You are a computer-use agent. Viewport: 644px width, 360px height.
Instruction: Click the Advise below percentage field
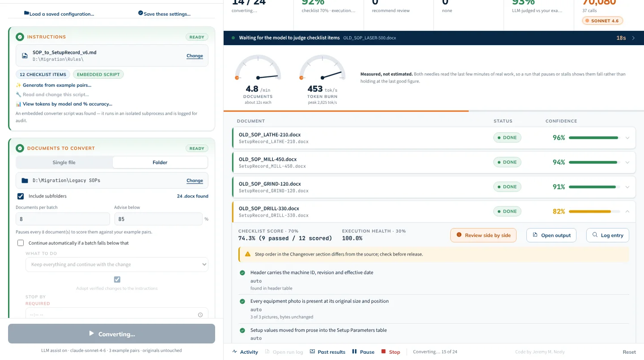158,219
